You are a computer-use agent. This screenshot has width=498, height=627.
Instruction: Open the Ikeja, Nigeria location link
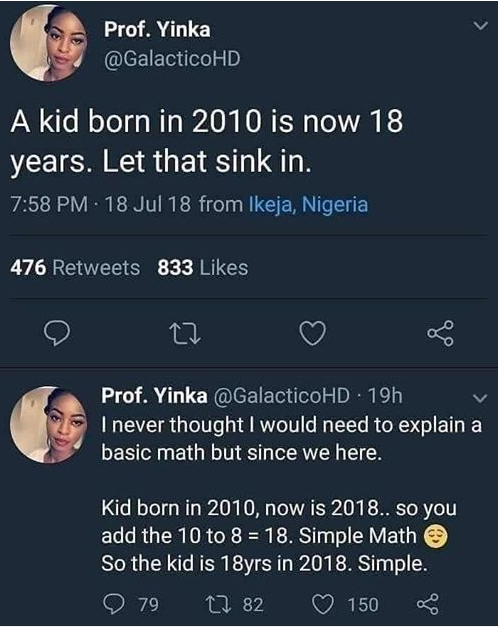click(308, 204)
